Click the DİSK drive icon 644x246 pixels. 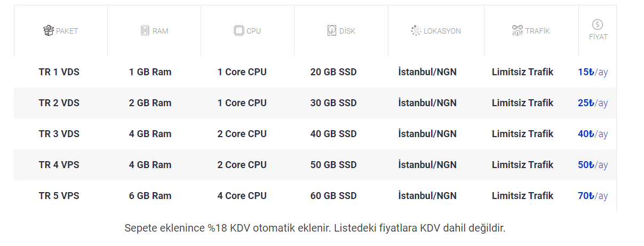(x=332, y=30)
